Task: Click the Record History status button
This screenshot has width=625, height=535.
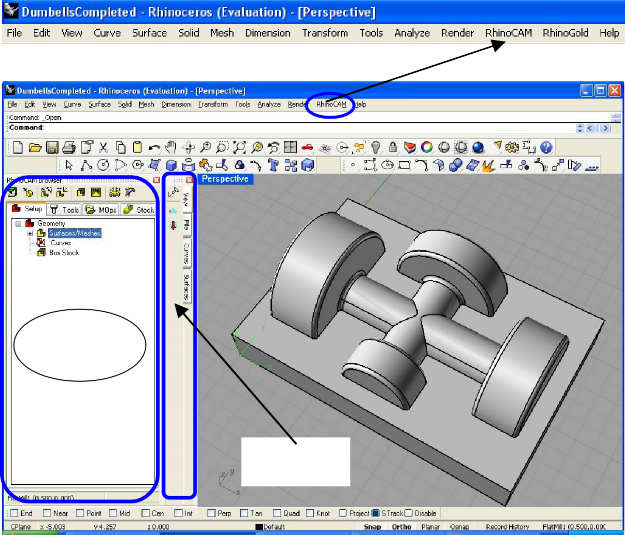Action: point(507,527)
